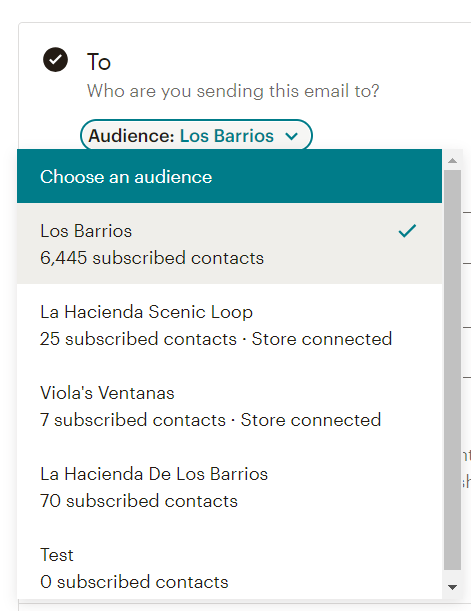Screen dimensions: 471x611
Task: Click the 6,445 subscribed contacts line
Action: (x=152, y=258)
